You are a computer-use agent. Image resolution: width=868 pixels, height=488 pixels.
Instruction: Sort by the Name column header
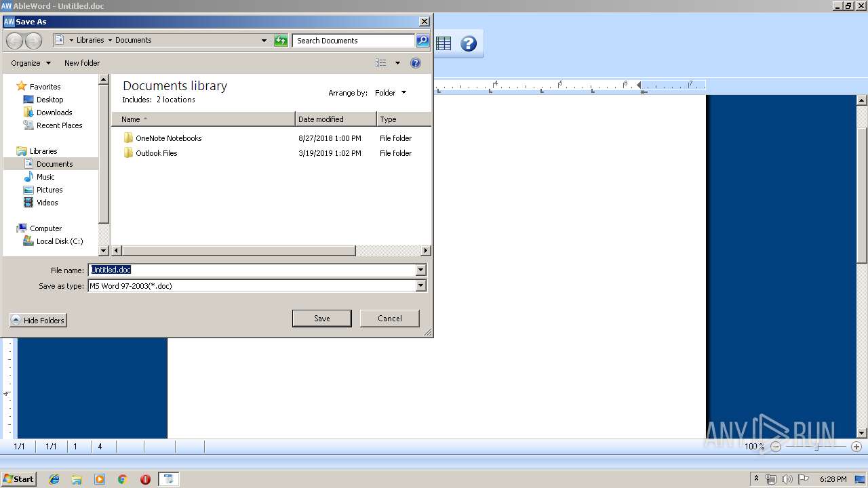(203, 119)
